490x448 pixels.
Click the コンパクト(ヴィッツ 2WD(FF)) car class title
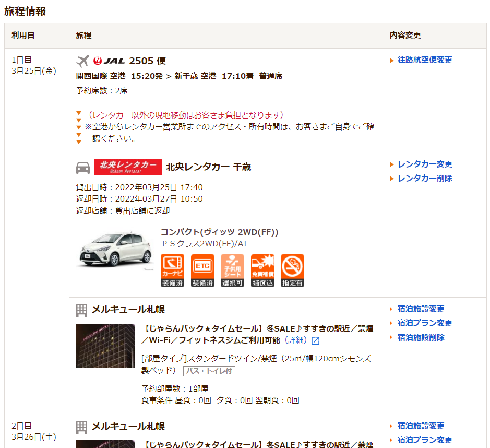tap(219, 232)
